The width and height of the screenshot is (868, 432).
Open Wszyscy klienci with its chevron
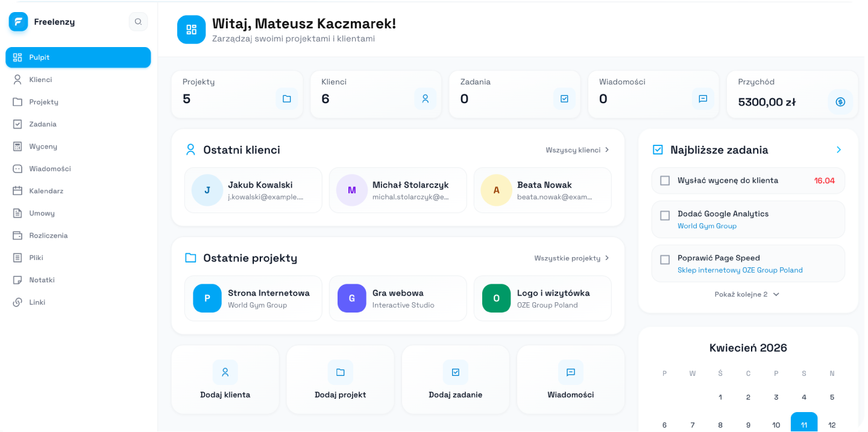(577, 150)
